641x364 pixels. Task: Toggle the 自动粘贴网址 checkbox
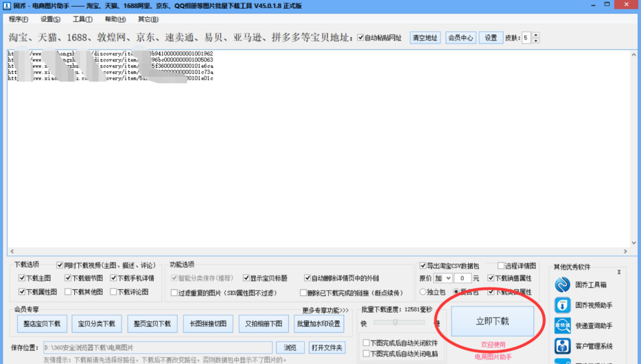tap(360, 38)
